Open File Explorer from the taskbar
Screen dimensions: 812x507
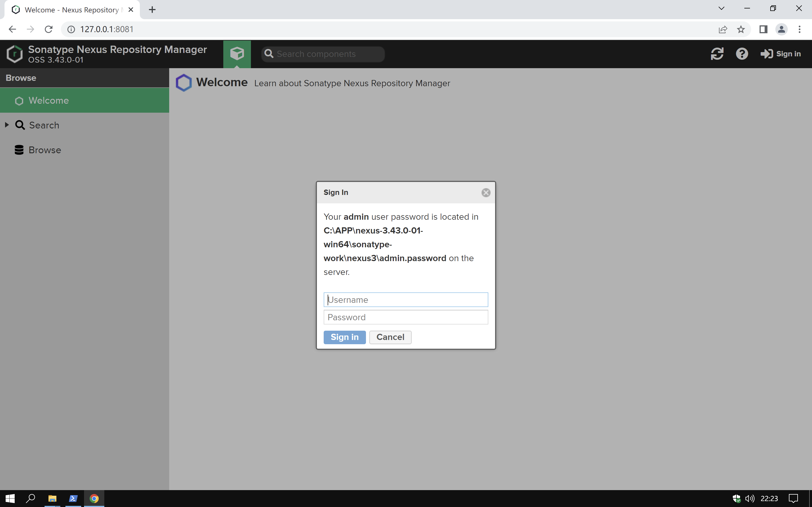tap(52, 499)
